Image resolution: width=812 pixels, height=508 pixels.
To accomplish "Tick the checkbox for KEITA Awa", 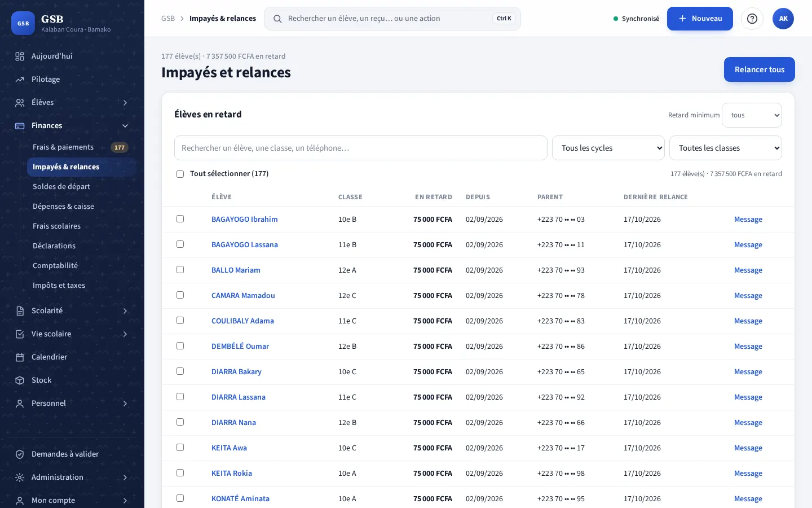I will pos(180,448).
